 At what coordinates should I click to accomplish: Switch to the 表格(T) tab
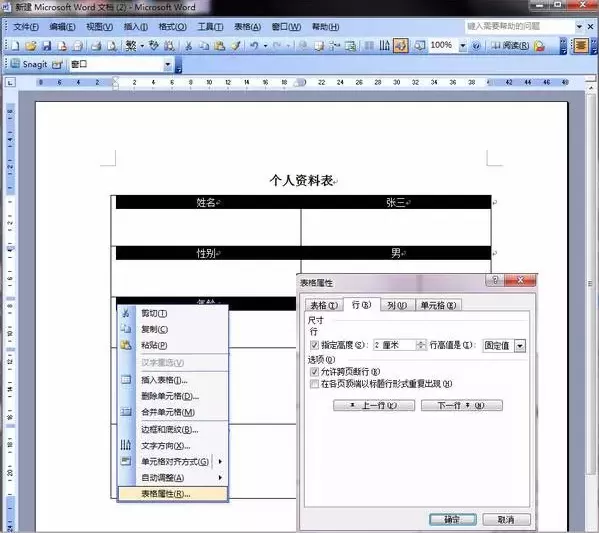(324, 305)
